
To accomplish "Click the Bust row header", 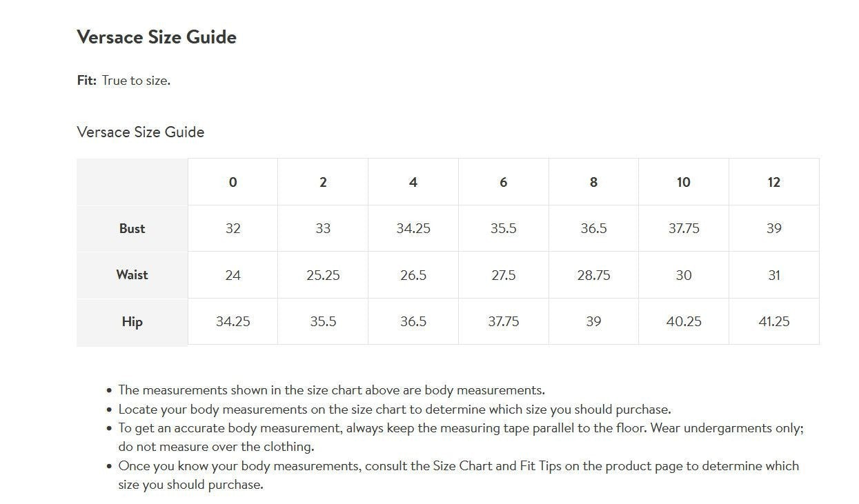I will pyautogui.click(x=132, y=228).
